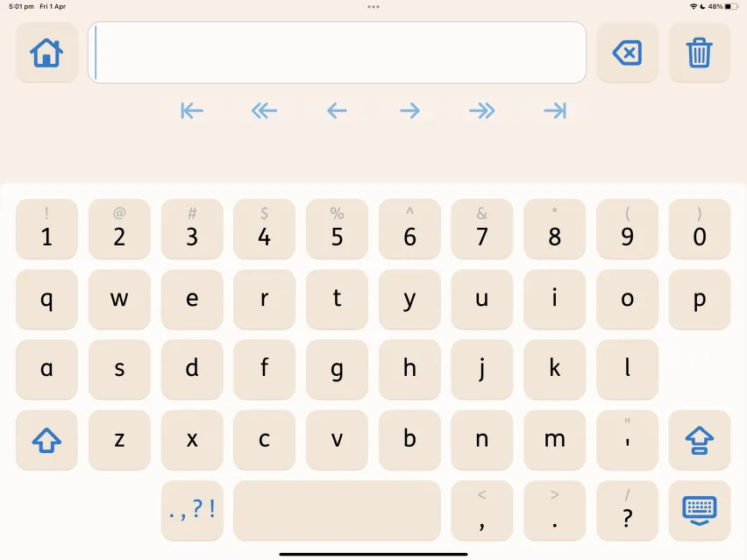Image resolution: width=747 pixels, height=560 pixels.
Task: Open the three-dot multitasking menu
Action: [373, 7]
